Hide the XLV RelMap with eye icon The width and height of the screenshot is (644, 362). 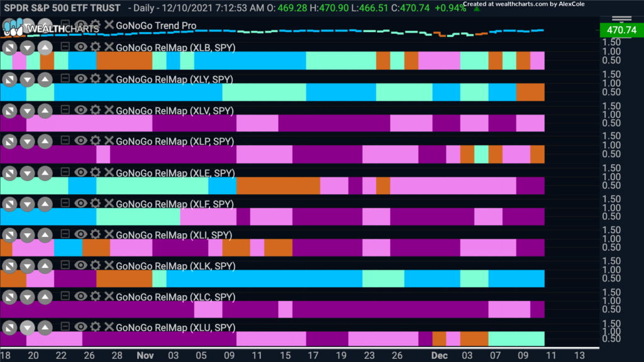click(x=80, y=109)
